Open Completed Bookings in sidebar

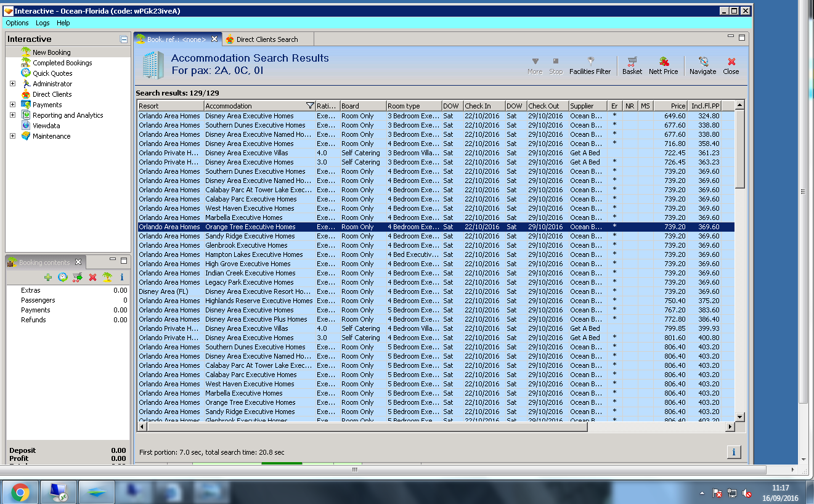62,63
